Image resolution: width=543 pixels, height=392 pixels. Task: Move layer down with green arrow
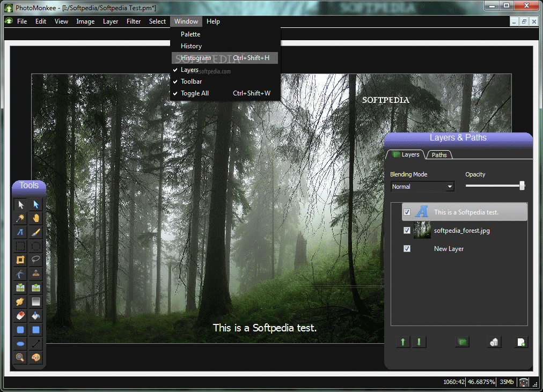pyautogui.click(x=419, y=342)
